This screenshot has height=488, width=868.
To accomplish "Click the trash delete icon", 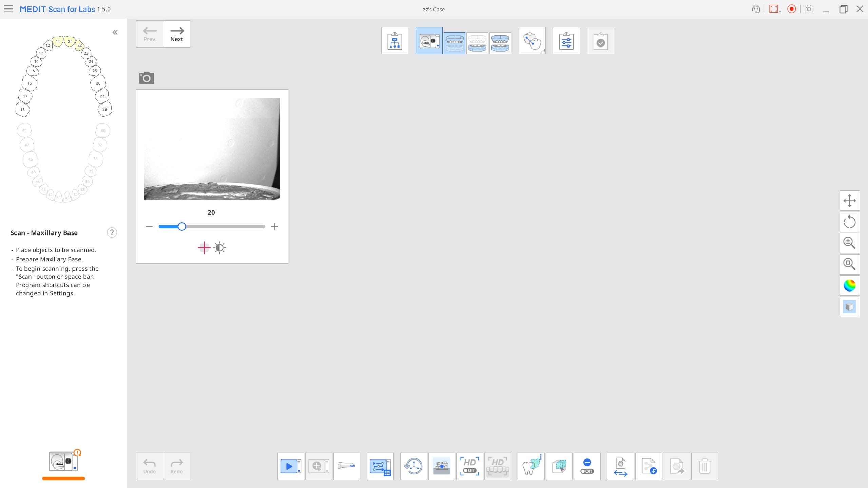I will click(x=705, y=466).
